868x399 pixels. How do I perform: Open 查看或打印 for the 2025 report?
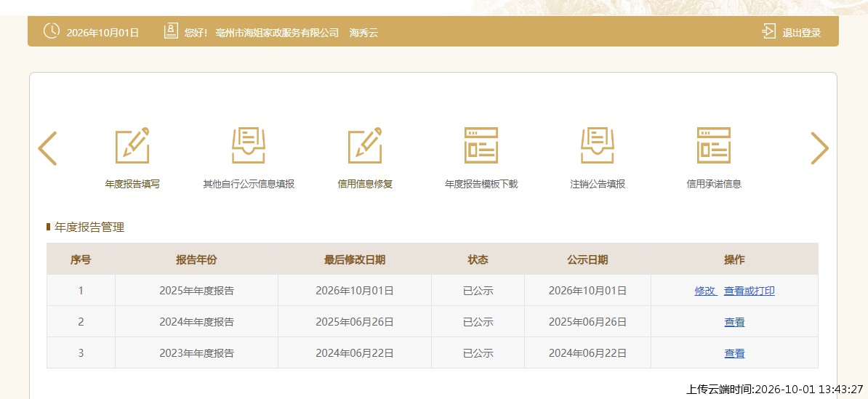[x=750, y=291]
